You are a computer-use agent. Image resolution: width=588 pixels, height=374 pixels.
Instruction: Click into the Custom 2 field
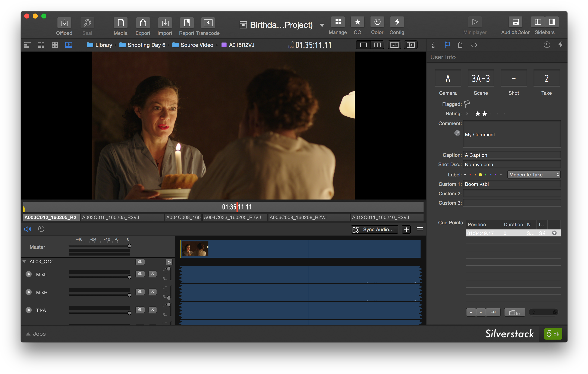pos(512,193)
